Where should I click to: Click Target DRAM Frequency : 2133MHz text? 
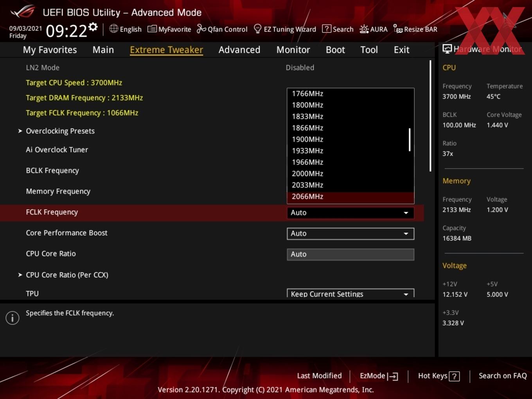pos(84,98)
